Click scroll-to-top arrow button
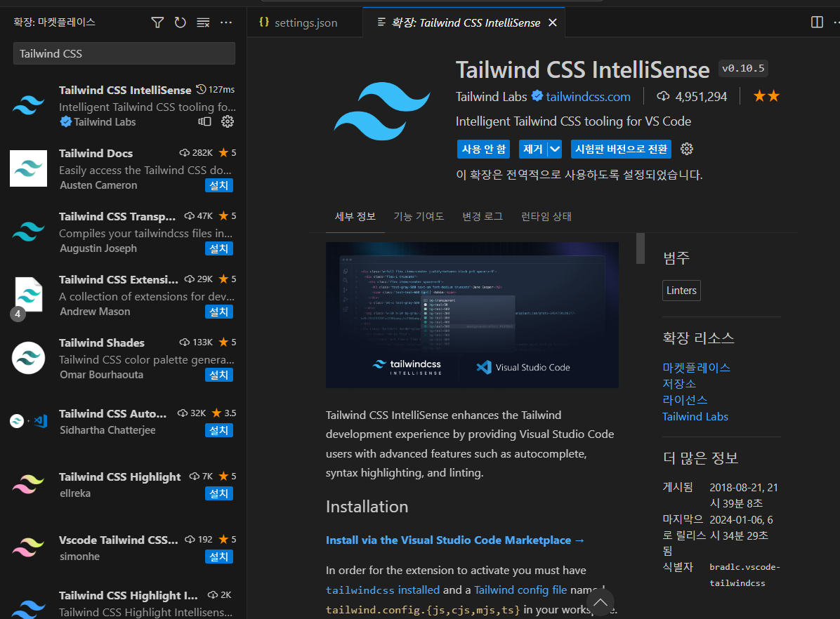Image resolution: width=840 pixels, height=619 pixels. 601,603
